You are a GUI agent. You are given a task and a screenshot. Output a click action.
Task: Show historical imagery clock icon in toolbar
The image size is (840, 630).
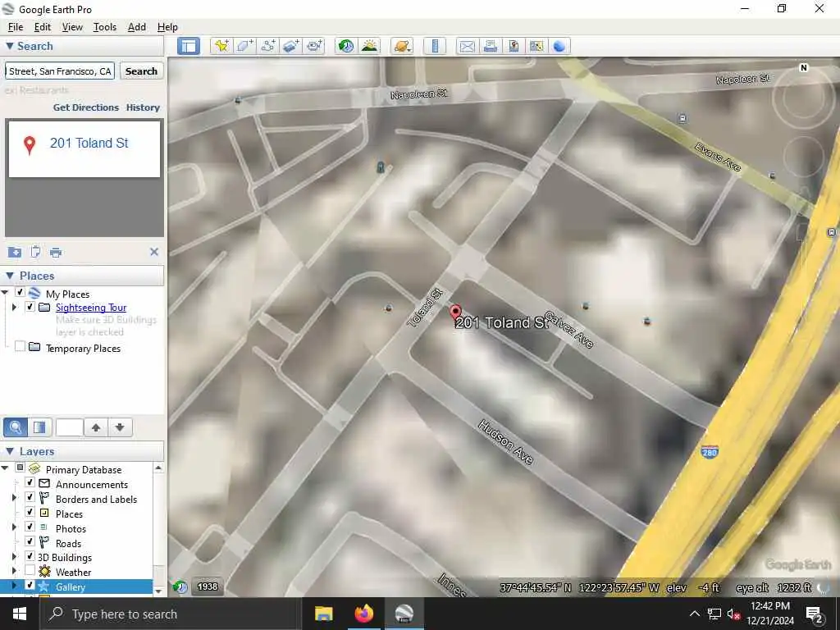coord(346,46)
